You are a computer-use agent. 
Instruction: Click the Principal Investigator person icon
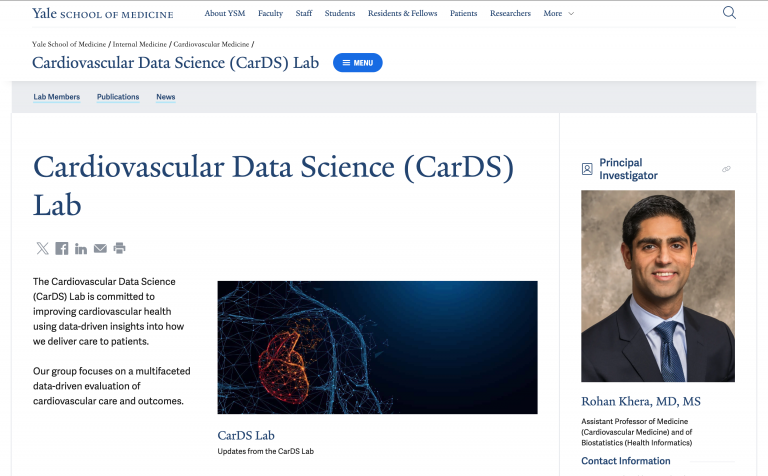point(587,169)
